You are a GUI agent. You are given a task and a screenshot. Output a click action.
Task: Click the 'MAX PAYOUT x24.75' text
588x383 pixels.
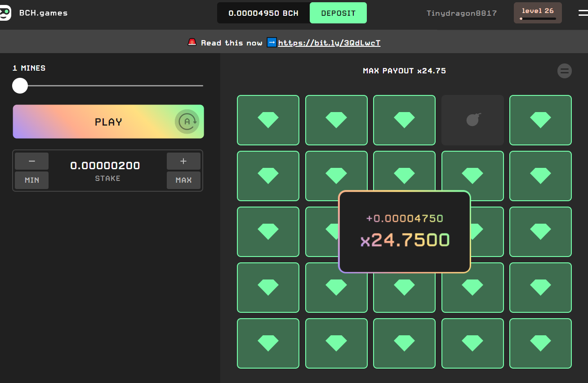(404, 71)
